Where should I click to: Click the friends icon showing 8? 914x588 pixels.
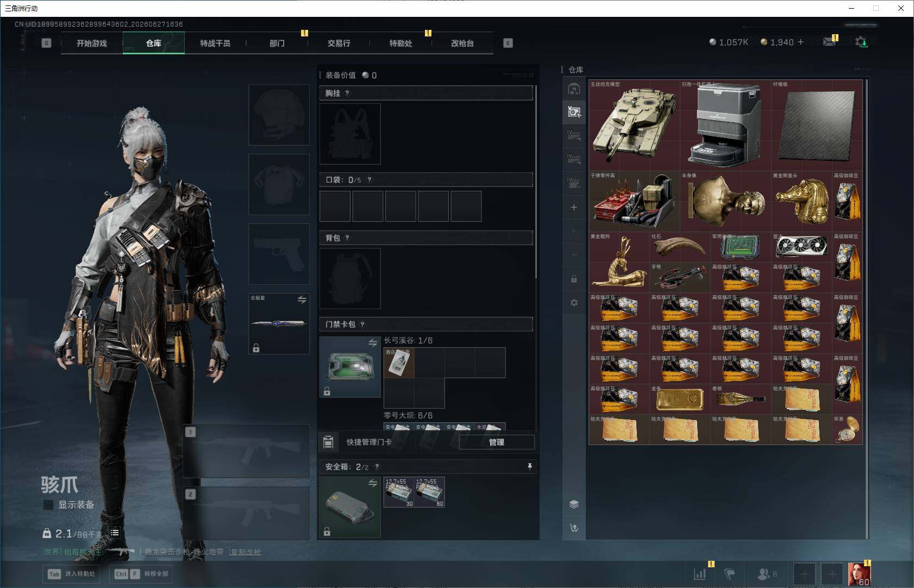tap(767, 574)
